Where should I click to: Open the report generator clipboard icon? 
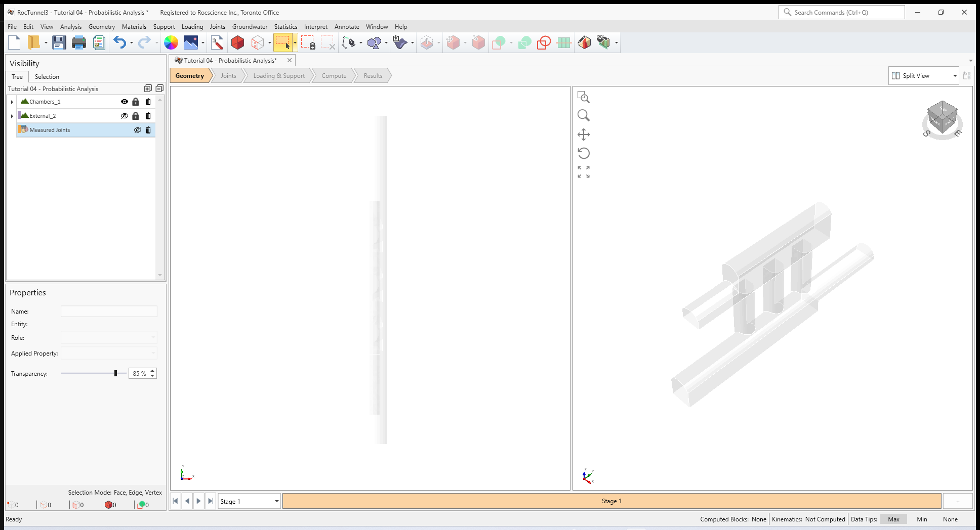pyautogui.click(x=99, y=43)
